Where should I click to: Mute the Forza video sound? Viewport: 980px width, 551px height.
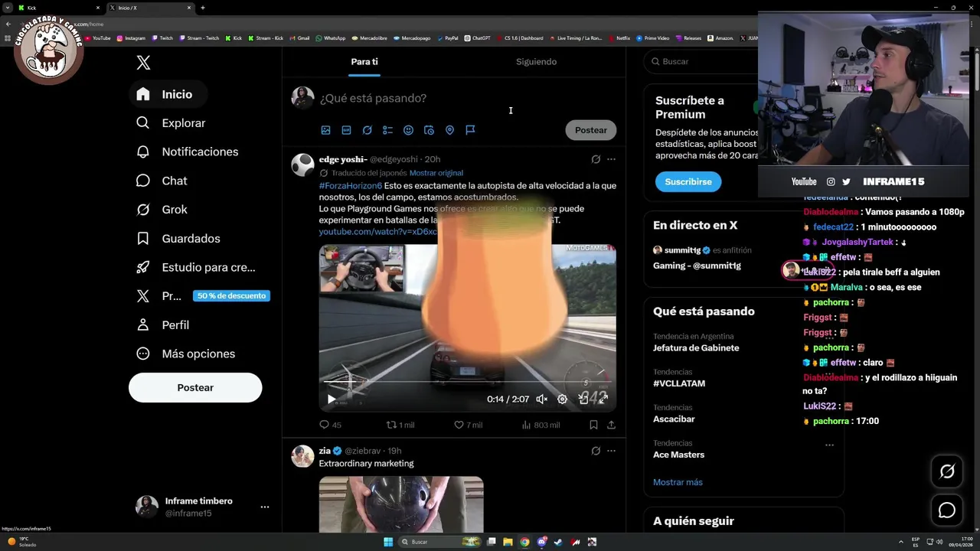tap(541, 399)
